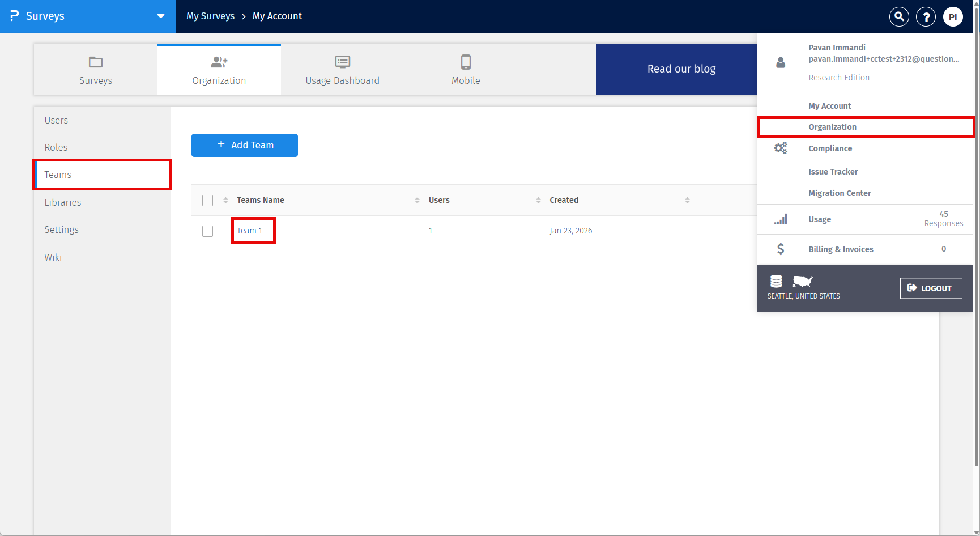
Task: Open the help icon in the header
Action: tap(926, 16)
